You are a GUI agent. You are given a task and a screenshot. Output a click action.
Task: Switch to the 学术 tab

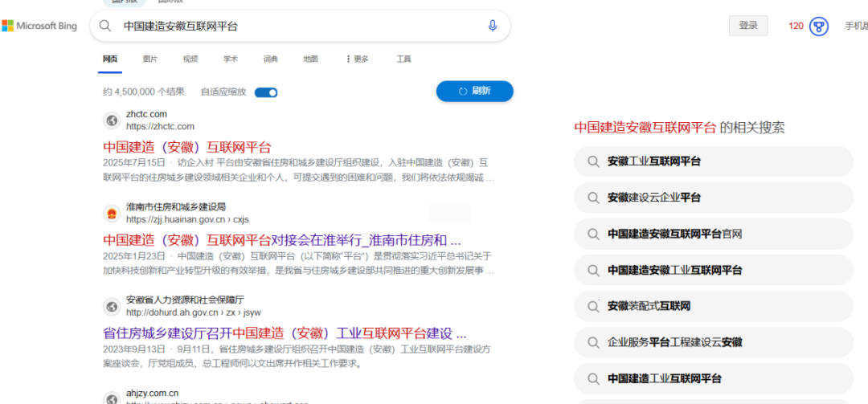(x=231, y=59)
